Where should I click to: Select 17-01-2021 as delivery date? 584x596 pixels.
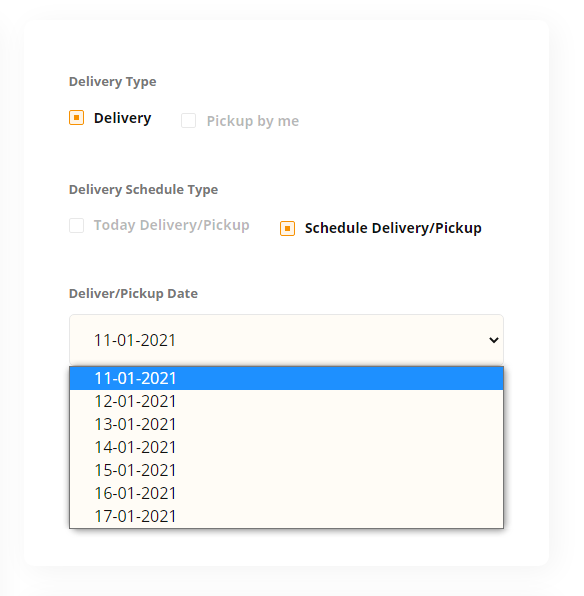point(286,516)
